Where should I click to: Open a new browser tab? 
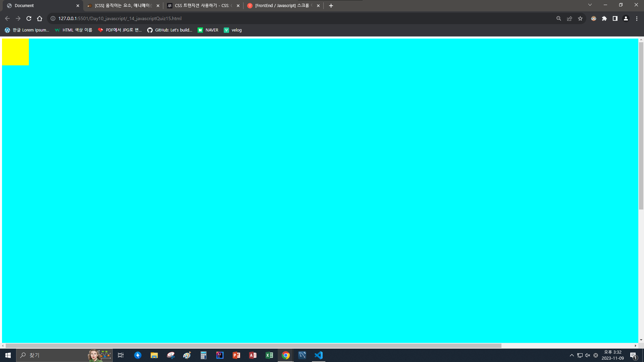click(x=331, y=6)
